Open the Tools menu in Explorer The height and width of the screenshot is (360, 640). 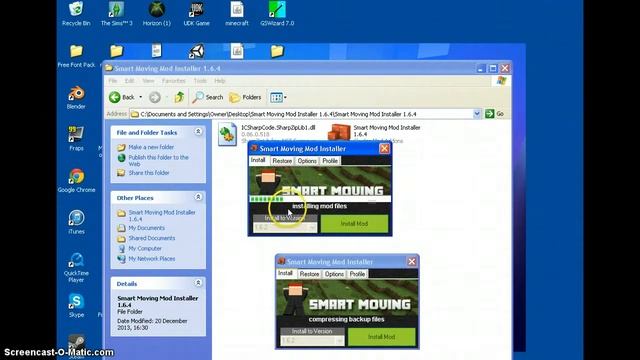(x=200, y=81)
